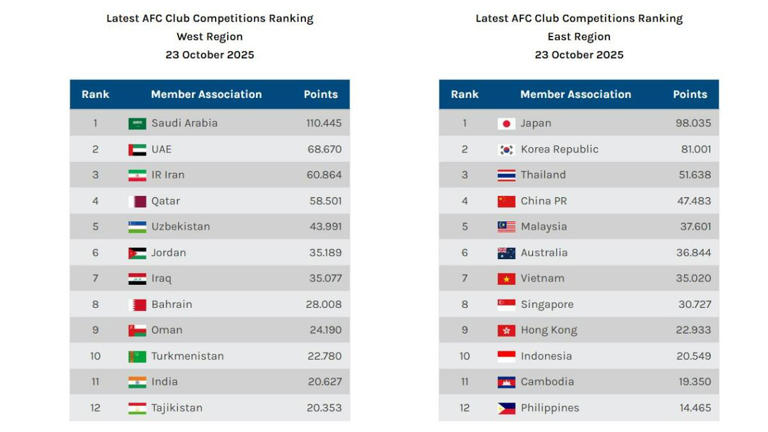Select the Thailand row name
The image size is (768, 432).
(543, 175)
